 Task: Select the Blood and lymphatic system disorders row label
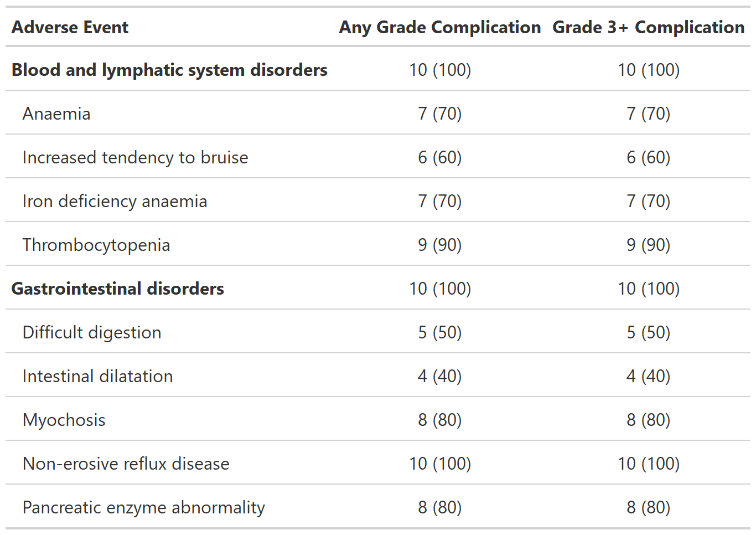click(x=169, y=70)
